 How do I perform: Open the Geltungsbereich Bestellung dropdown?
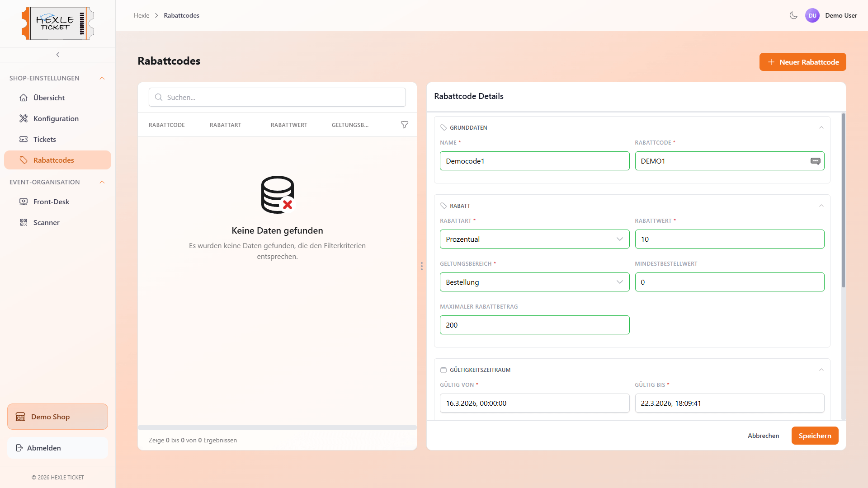pos(534,282)
